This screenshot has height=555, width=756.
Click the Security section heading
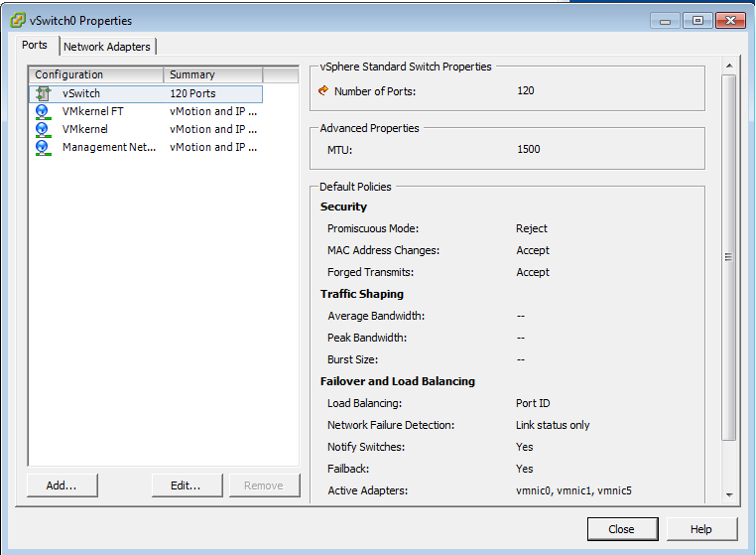tap(343, 208)
